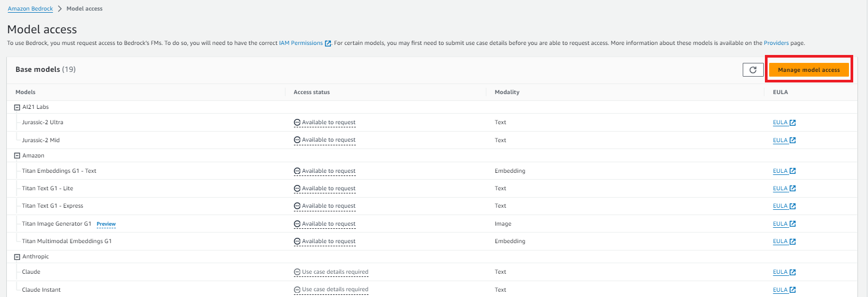Open EULA for Titan Text G1 - Lite

coord(784,189)
